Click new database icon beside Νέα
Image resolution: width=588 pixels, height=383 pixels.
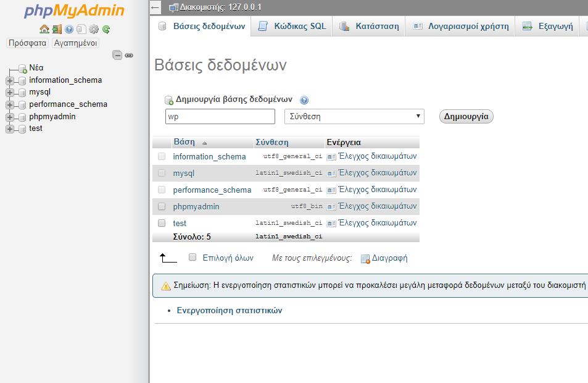point(23,69)
